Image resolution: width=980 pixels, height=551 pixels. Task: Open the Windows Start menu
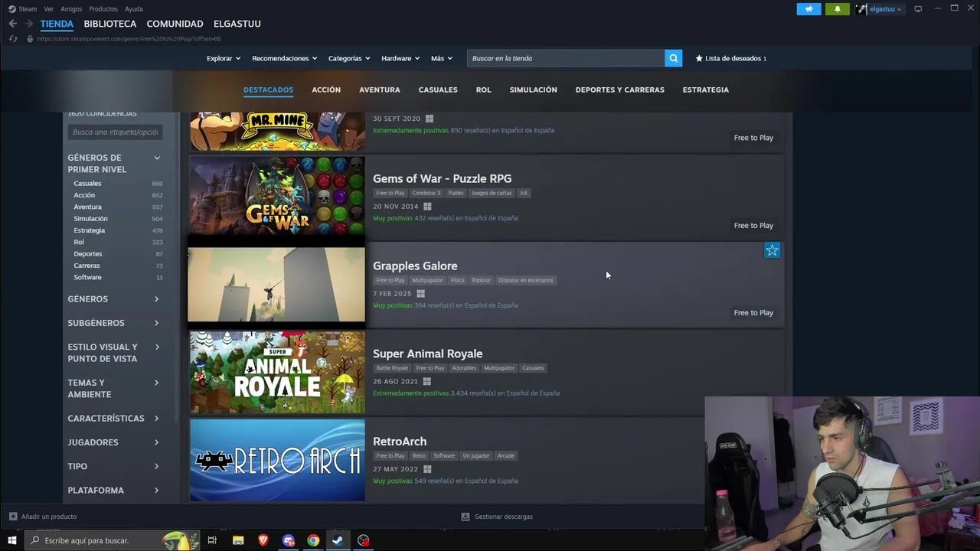[12, 540]
